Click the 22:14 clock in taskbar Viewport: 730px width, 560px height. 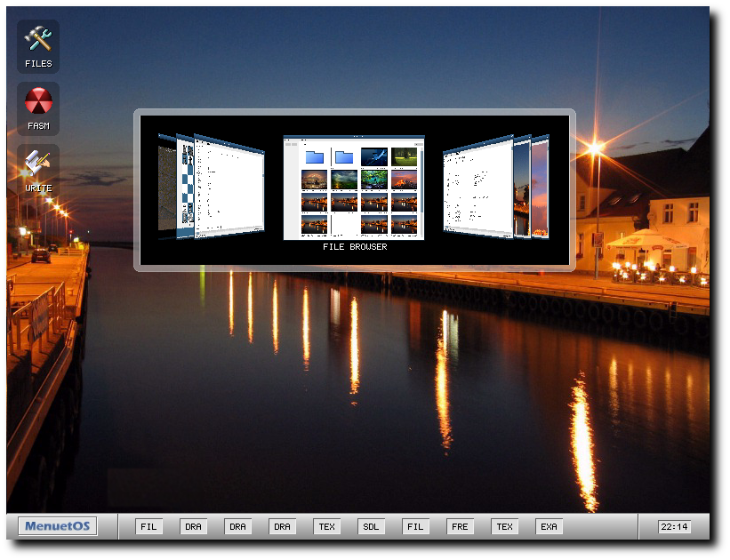click(674, 526)
